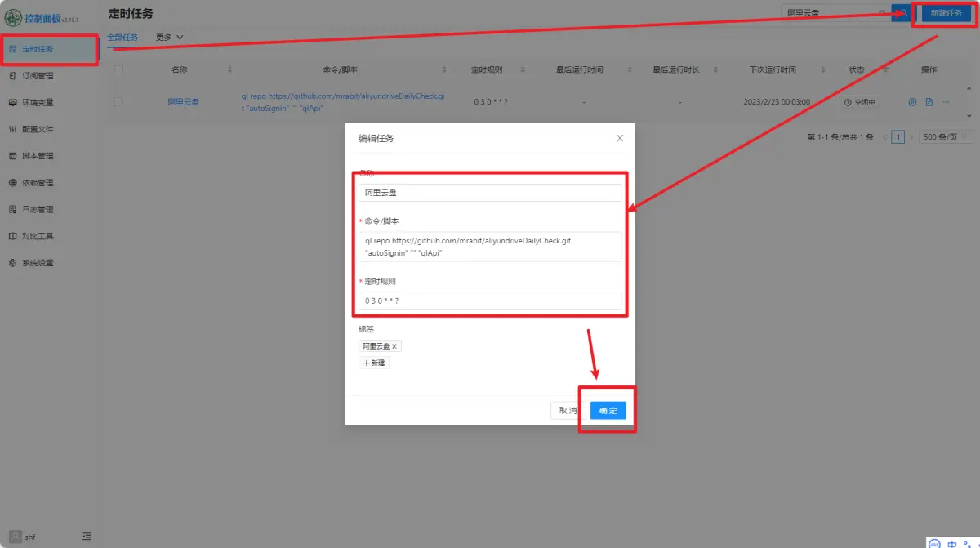Click the 定时任务 clock icon in sidebar

[13, 49]
